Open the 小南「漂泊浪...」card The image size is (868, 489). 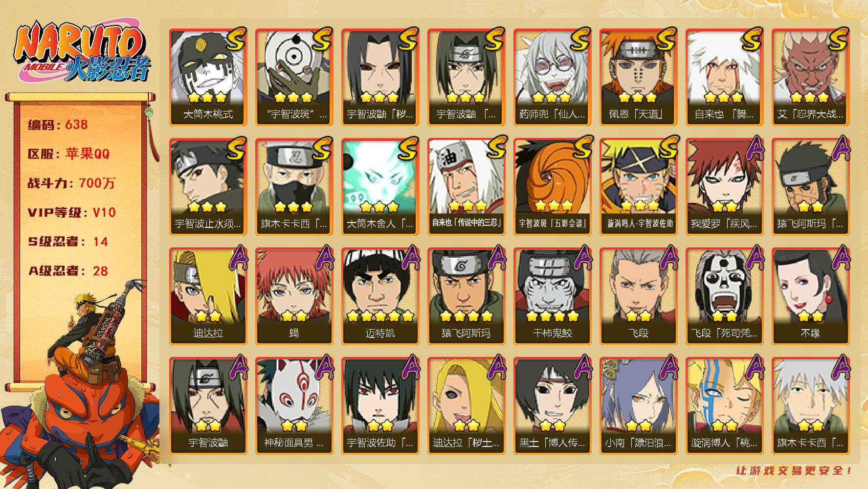coord(638,406)
